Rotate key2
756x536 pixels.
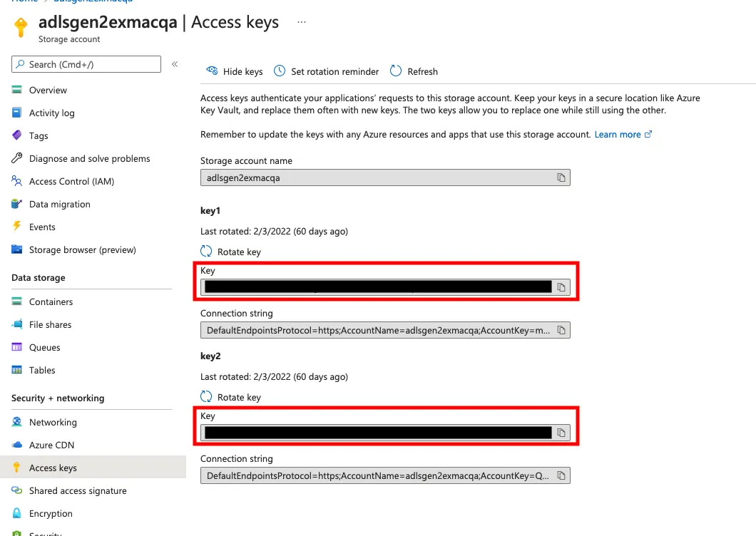click(230, 397)
